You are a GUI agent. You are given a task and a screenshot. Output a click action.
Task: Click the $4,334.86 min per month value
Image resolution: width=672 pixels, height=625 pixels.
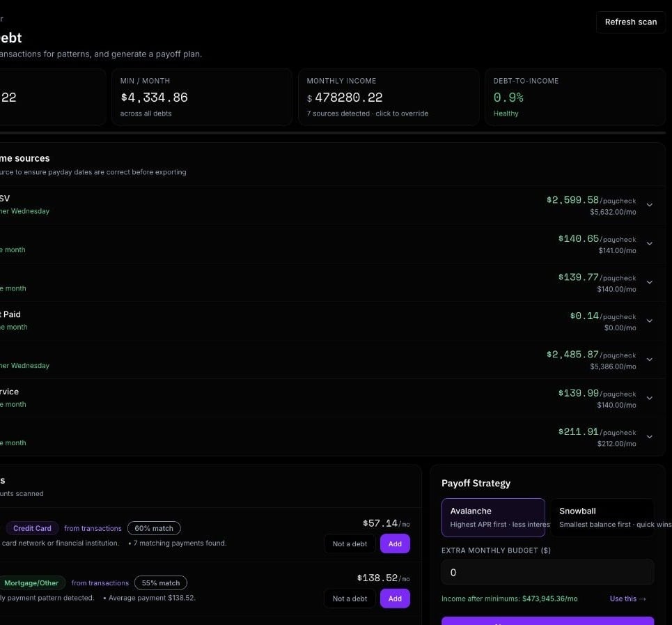click(155, 98)
